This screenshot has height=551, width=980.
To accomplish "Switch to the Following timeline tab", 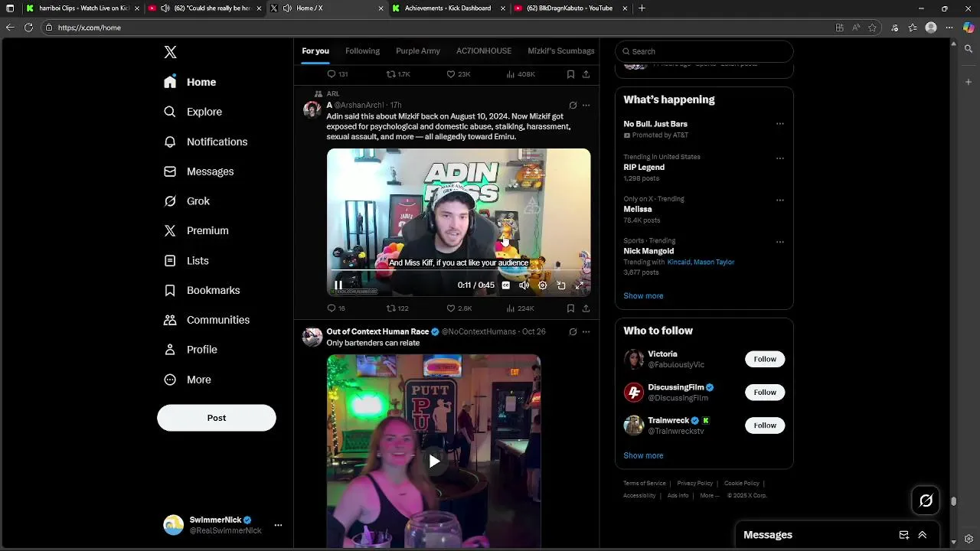I will (x=362, y=51).
